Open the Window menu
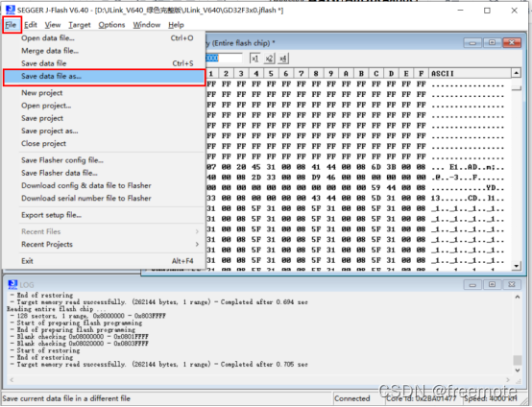Viewport: 532px width, 407px height. [147, 25]
